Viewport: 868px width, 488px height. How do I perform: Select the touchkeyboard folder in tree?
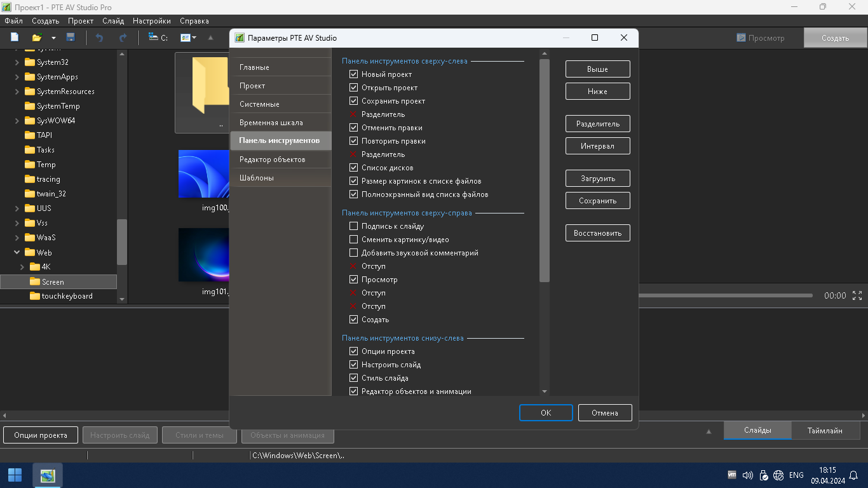[x=67, y=296]
